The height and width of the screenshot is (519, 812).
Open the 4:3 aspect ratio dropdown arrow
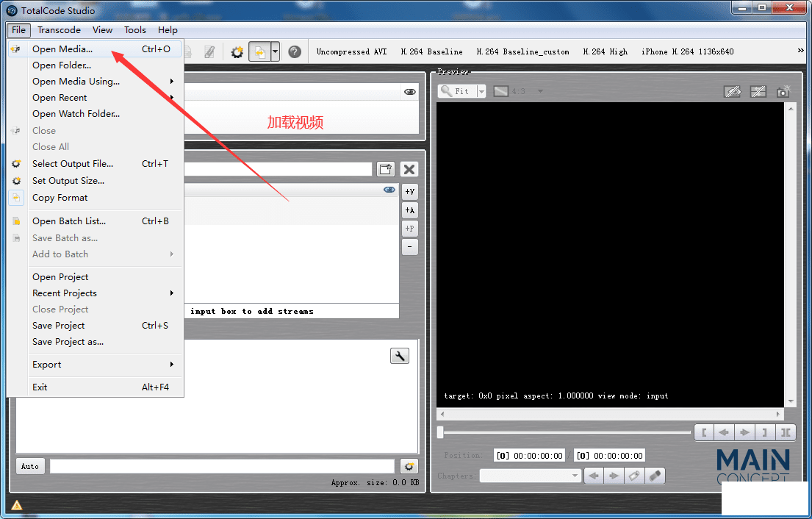click(x=540, y=91)
